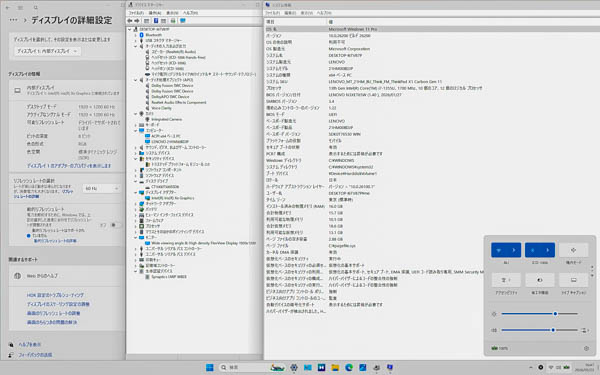Collapse the display adapters node in Device Manager
The height and width of the screenshot is (375, 600).
[x=135, y=192]
